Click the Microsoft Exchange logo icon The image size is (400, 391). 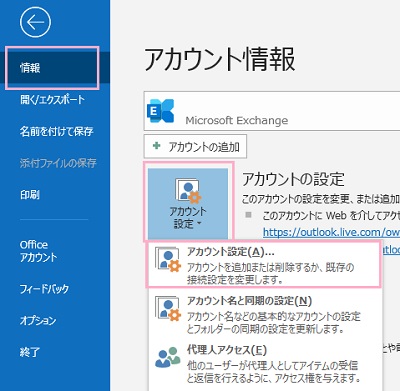tap(161, 111)
